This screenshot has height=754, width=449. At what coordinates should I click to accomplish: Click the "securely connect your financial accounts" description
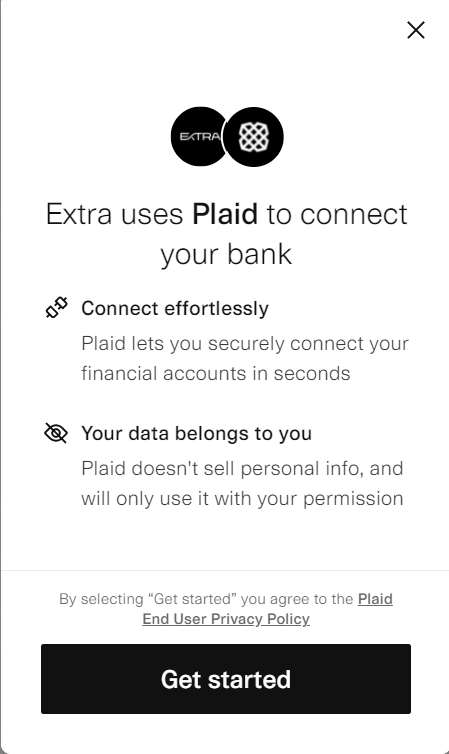coord(245,358)
